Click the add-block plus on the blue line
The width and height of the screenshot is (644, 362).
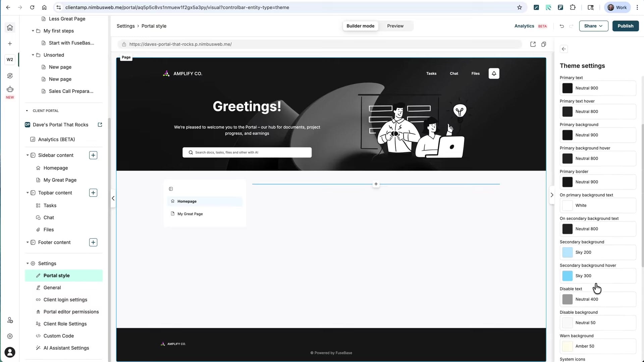click(x=376, y=184)
